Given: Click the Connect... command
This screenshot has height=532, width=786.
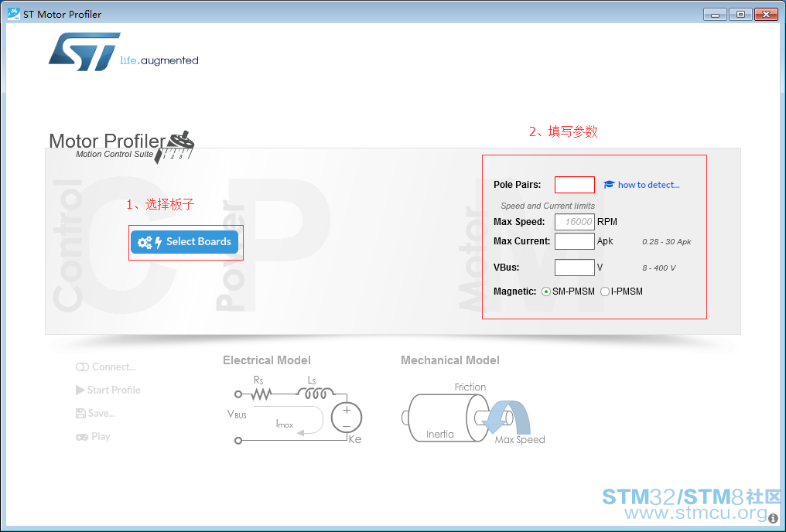Looking at the screenshot, I should click(106, 367).
